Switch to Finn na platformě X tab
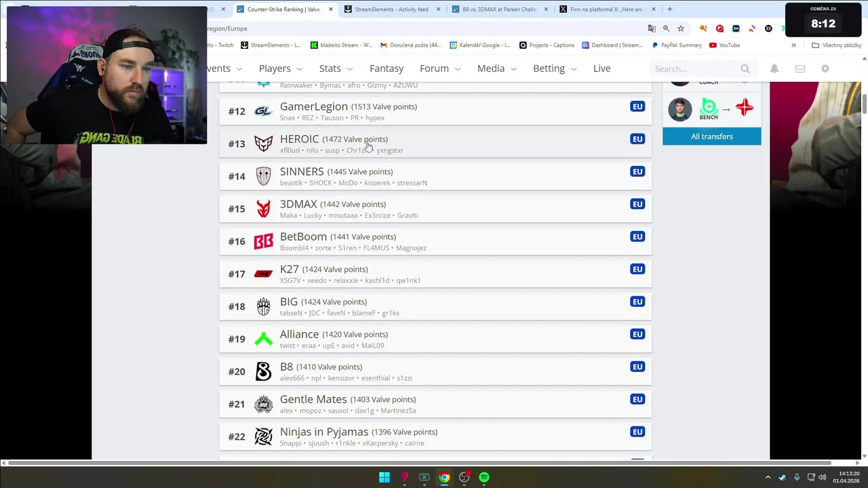Viewport: 868px width, 488px height. point(606,9)
